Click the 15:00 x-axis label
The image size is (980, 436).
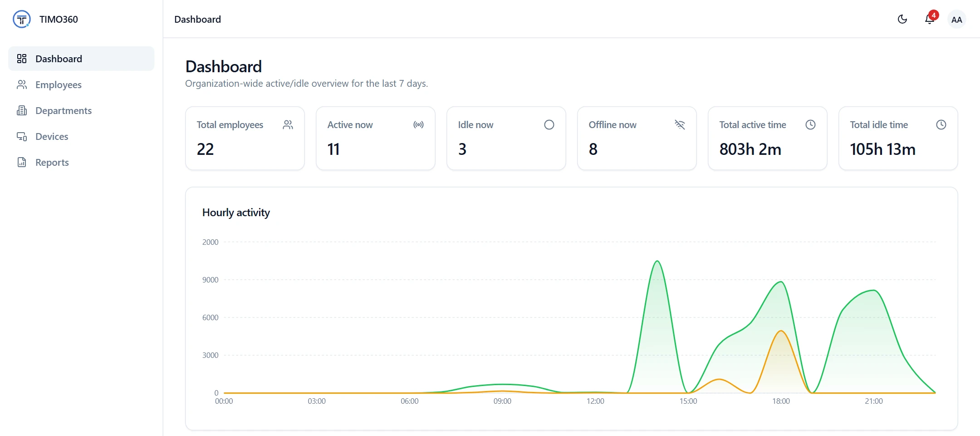pos(688,401)
